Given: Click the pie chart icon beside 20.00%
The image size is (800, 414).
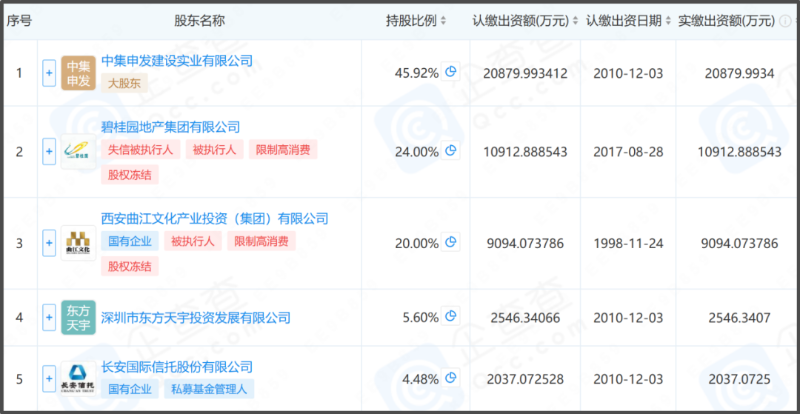Looking at the screenshot, I should click(x=451, y=242).
